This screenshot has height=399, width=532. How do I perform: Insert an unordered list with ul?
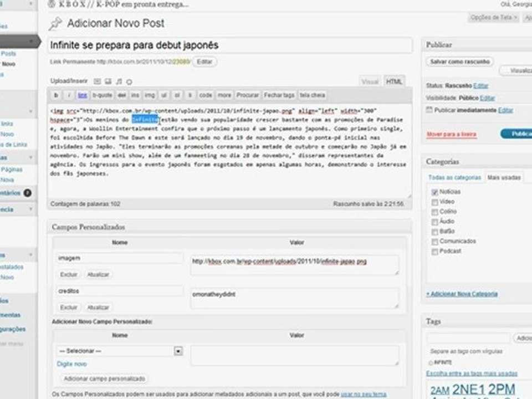[x=164, y=95]
